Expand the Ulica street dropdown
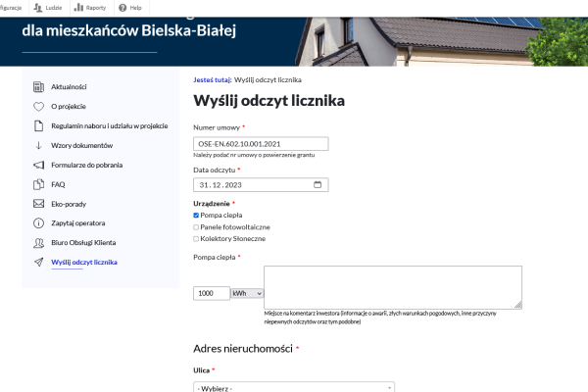This screenshot has height=392, width=588. pyautogui.click(x=294, y=388)
